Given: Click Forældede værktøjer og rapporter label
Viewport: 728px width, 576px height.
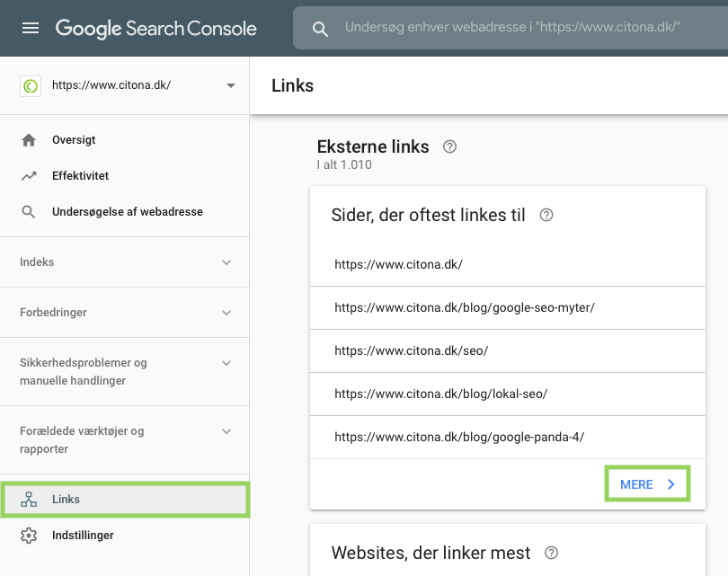Looking at the screenshot, I should pos(82,440).
